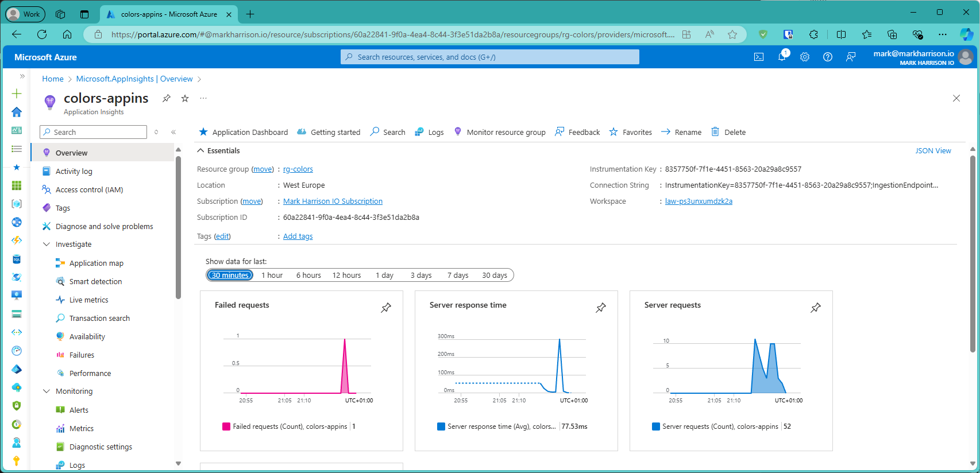Open the rg-colors resource group link
980x473 pixels.
tap(298, 169)
